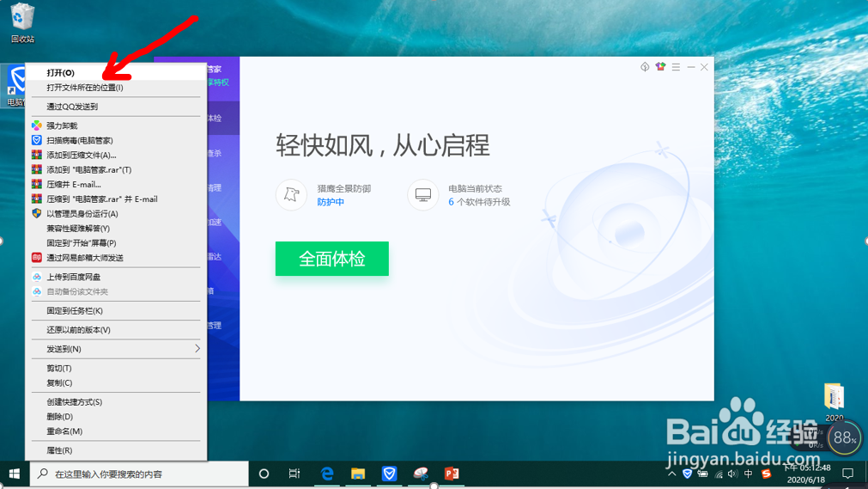Click the green 全面体检 button
Viewport: 868px width, 489px height.
332,259
